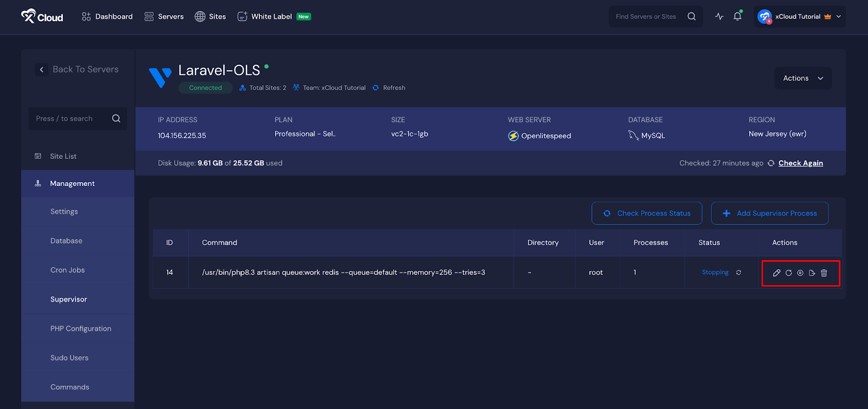Select Cron Jobs in the sidebar
Viewport: 868px width, 409px height.
tap(67, 270)
